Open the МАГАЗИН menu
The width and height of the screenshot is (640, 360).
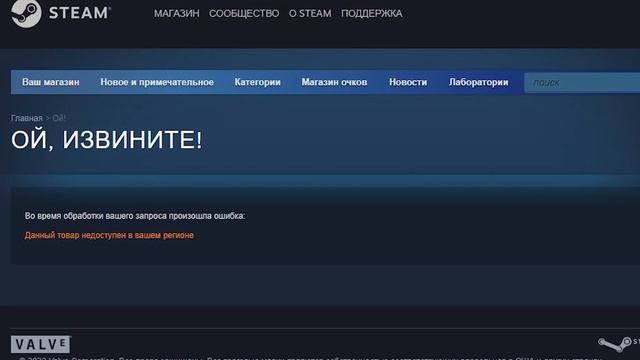tap(176, 13)
